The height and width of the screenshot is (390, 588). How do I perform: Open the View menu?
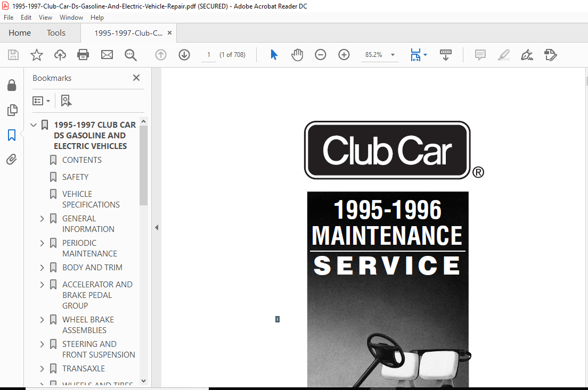[x=45, y=18]
